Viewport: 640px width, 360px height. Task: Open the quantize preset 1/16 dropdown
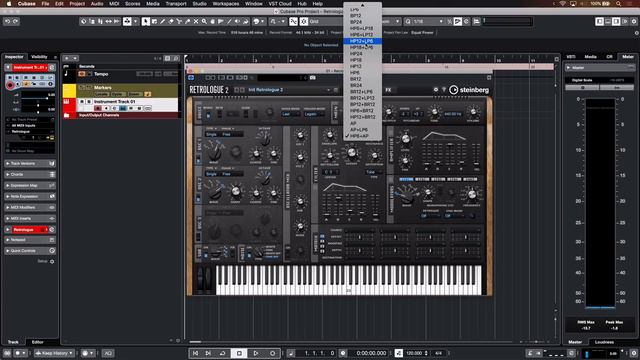(427, 21)
